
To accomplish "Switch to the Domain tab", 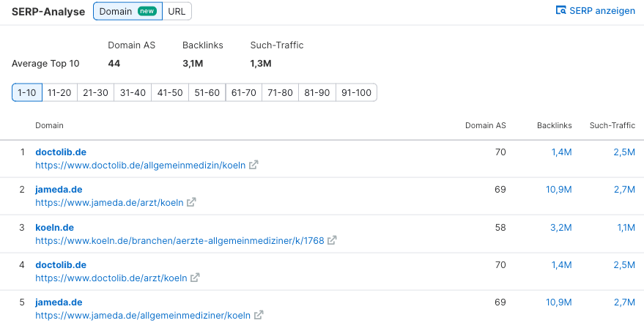I will click(127, 11).
